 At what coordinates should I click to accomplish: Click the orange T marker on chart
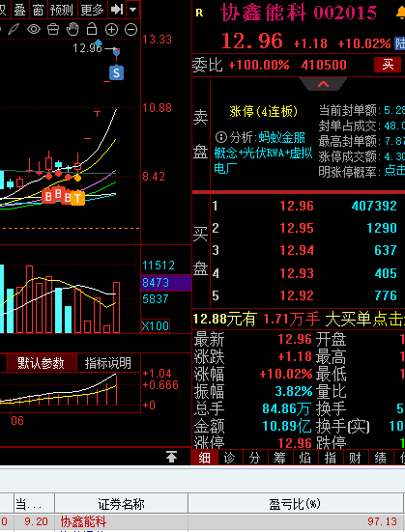tap(77, 199)
